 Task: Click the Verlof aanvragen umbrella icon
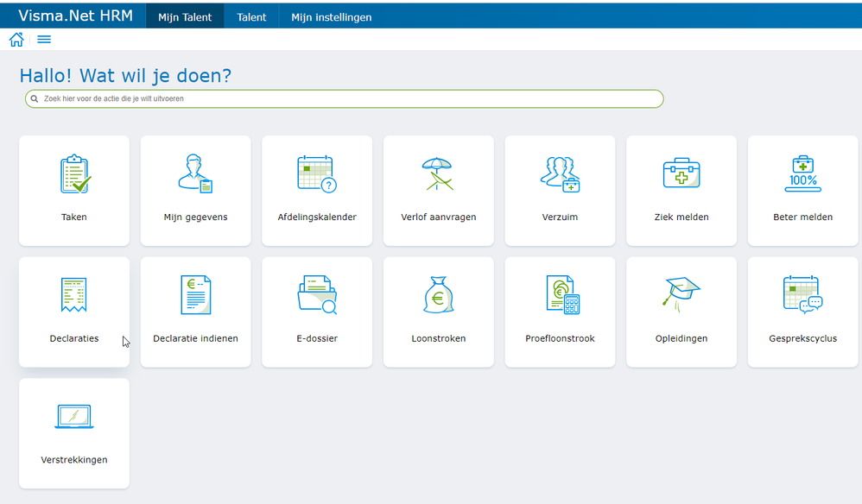[438, 174]
